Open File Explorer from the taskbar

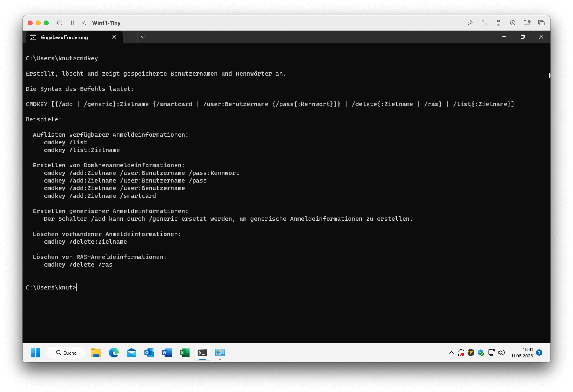[96, 353]
